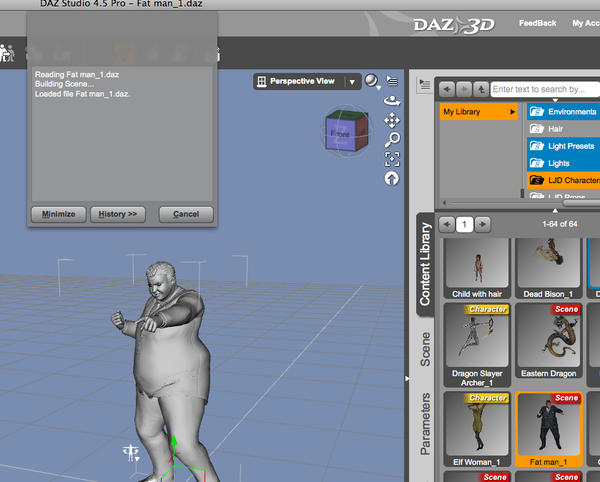Select the Eastern Dragon thumbnail
The image size is (600, 482).
[x=548, y=340]
